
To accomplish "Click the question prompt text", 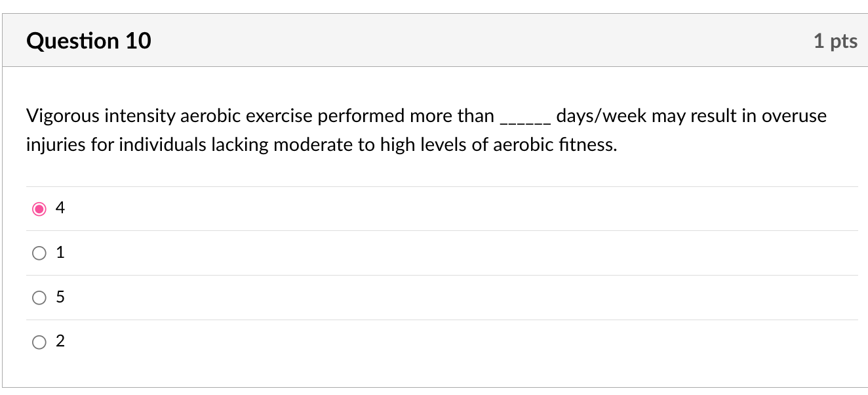I will (x=426, y=129).
